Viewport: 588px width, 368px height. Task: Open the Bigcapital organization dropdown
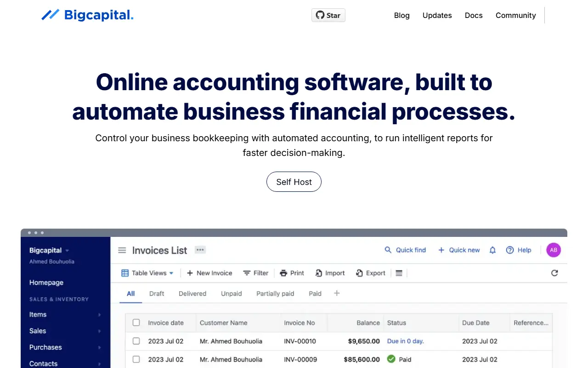(x=49, y=250)
